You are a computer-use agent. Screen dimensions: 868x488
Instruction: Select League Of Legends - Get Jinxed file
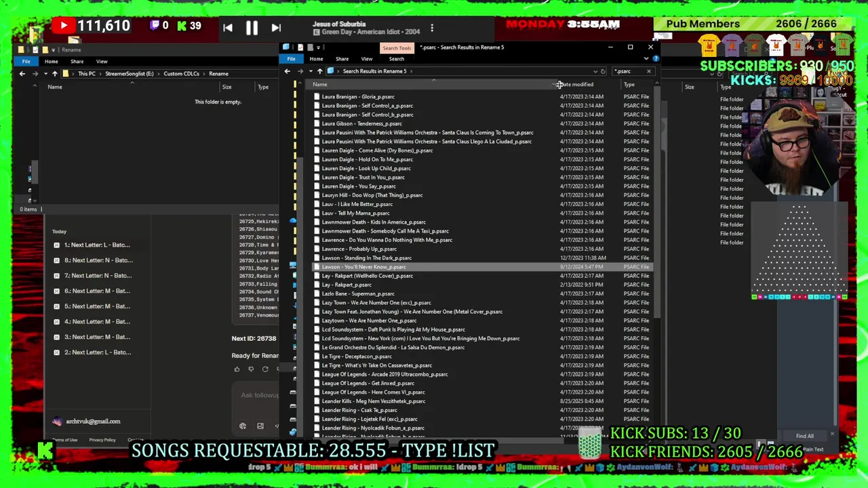pyautogui.click(x=368, y=384)
